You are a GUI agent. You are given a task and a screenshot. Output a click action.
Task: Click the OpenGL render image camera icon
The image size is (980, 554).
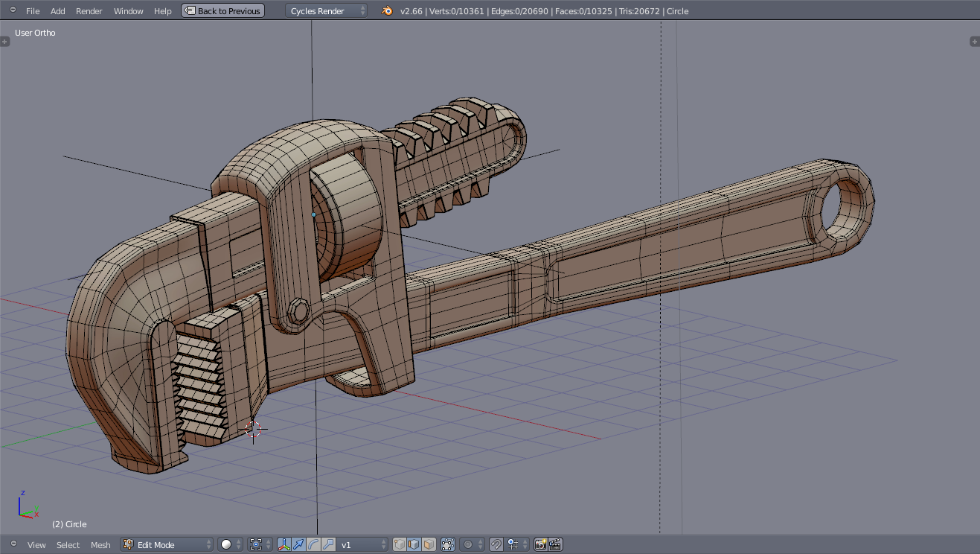pos(541,544)
